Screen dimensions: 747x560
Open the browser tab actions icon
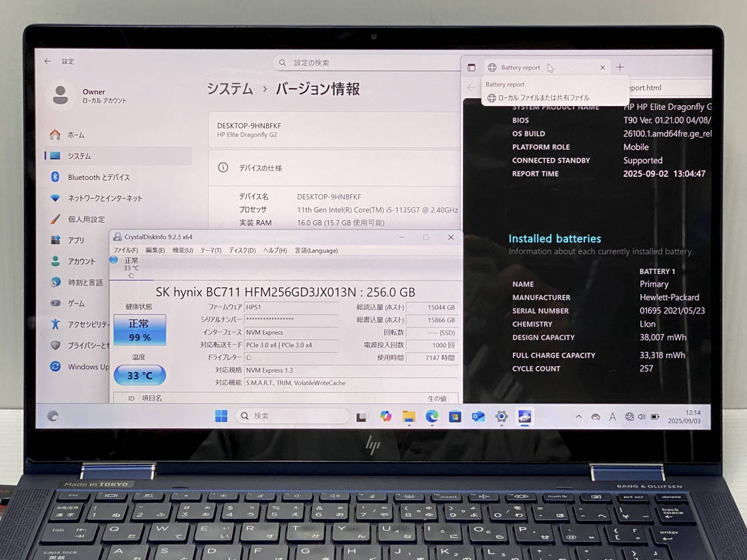click(471, 67)
